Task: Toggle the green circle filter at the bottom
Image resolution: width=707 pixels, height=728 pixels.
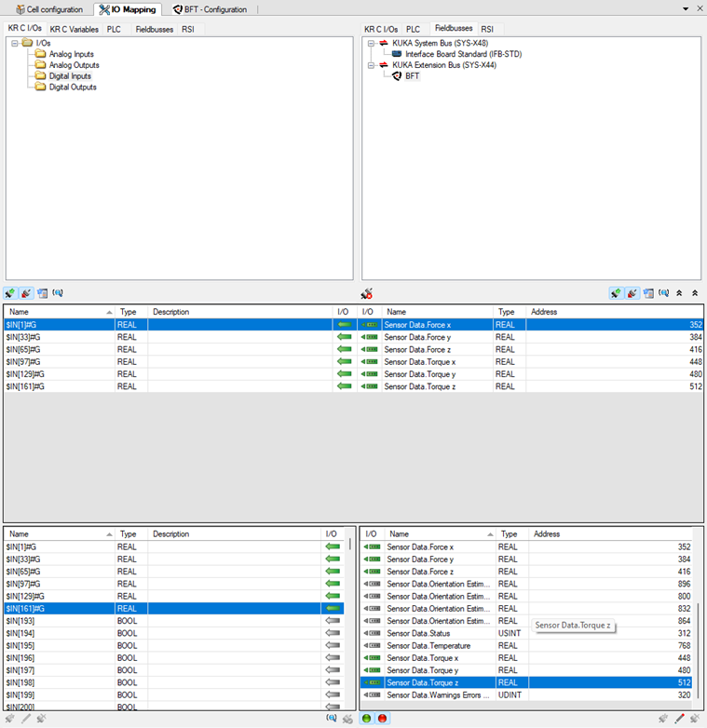Action: pyautogui.click(x=367, y=719)
